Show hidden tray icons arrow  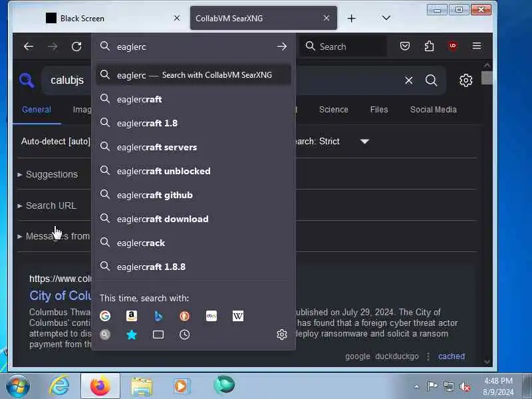point(417,386)
